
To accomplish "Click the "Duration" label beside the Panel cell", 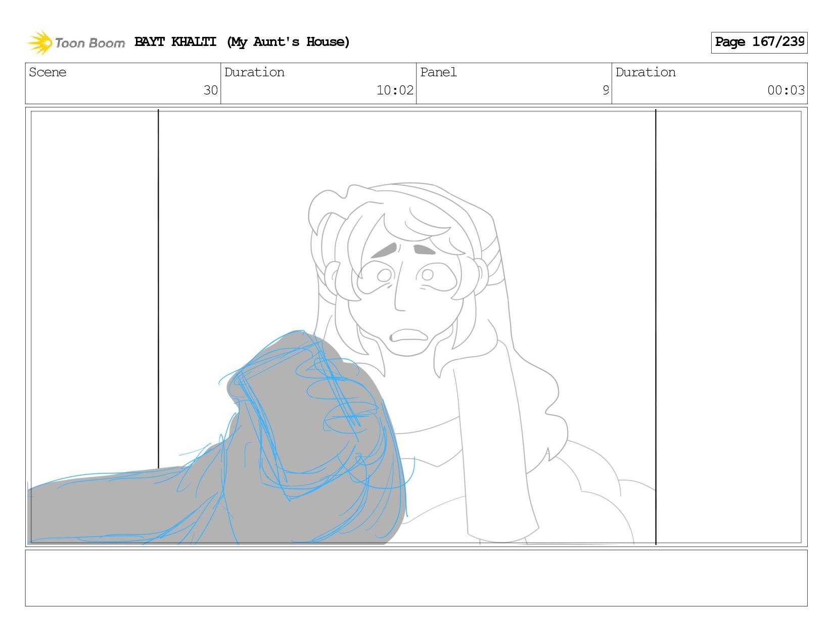I will click(645, 72).
